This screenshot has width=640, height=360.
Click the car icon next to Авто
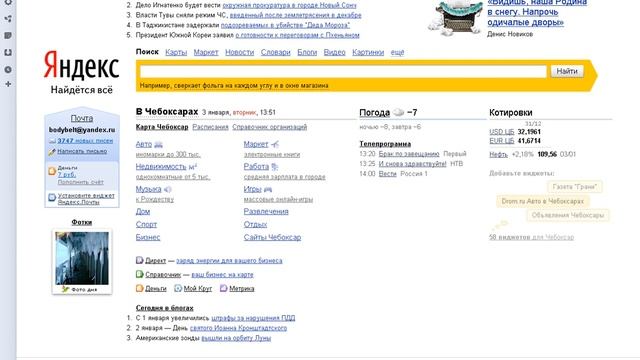pos(158,144)
